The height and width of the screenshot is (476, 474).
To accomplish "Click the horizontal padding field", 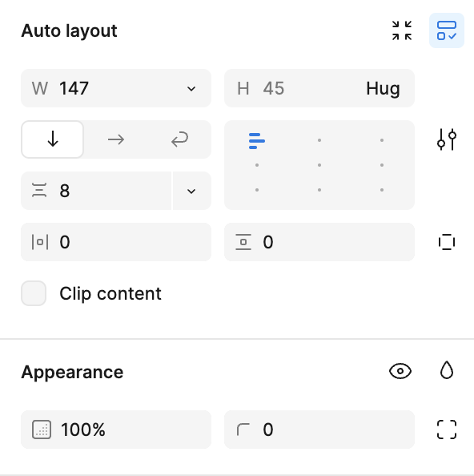I will pos(116,242).
